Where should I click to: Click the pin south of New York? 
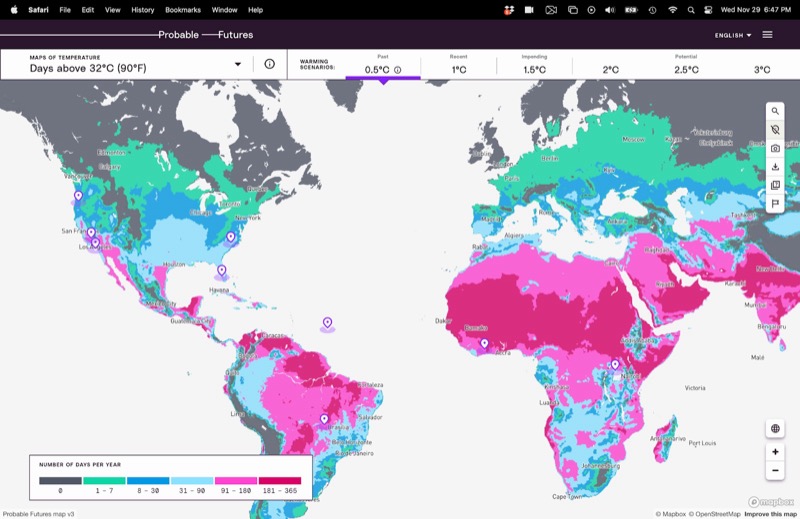click(x=231, y=237)
